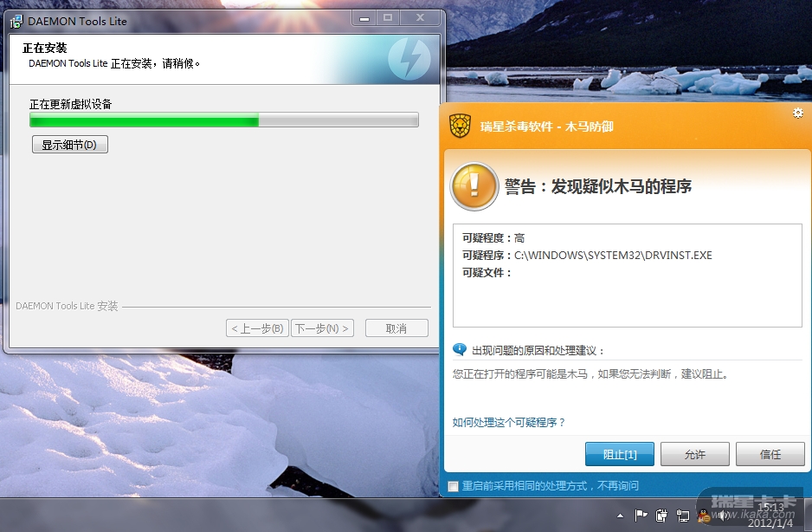Click the DAEMON Tools lightning logo
The width and height of the screenshot is (812, 532).
click(409, 59)
